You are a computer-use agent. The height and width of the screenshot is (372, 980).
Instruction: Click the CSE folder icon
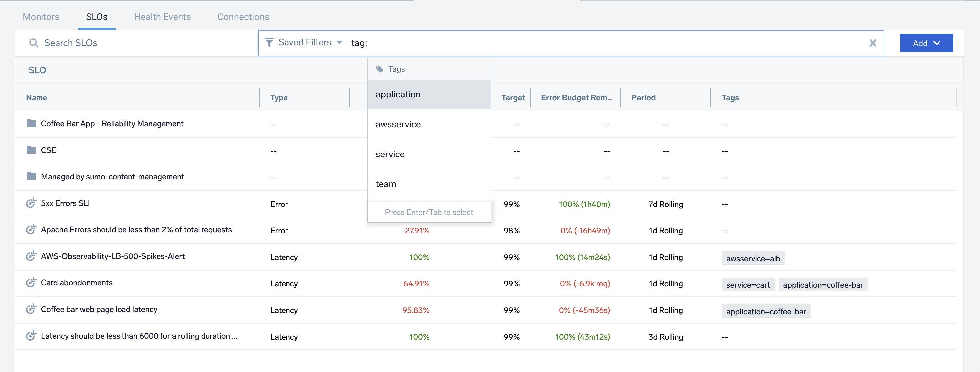pyautogui.click(x=31, y=150)
